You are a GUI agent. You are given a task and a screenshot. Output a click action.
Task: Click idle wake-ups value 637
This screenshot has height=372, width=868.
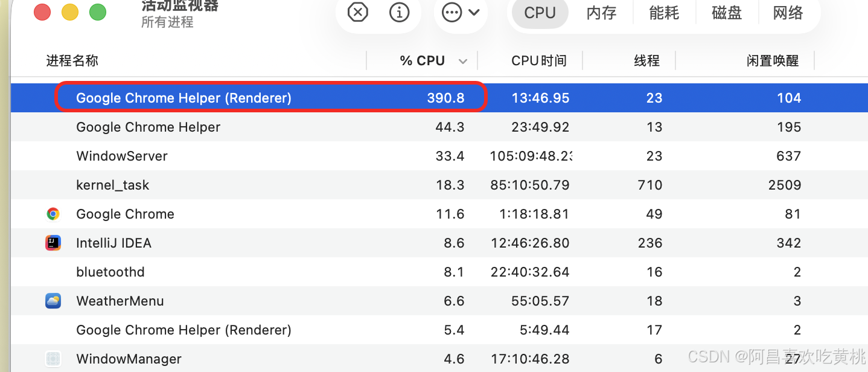[789, 156]
